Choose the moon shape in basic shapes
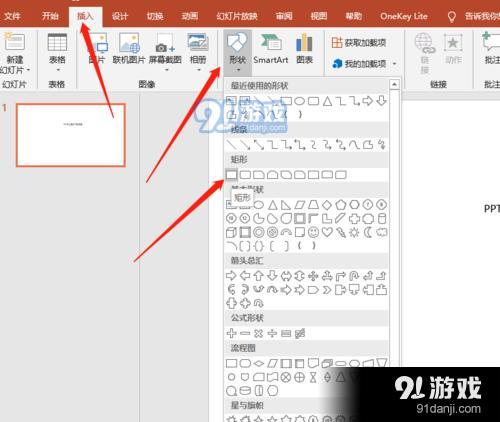This screenshot has width=500, height=422. [368, 232]
